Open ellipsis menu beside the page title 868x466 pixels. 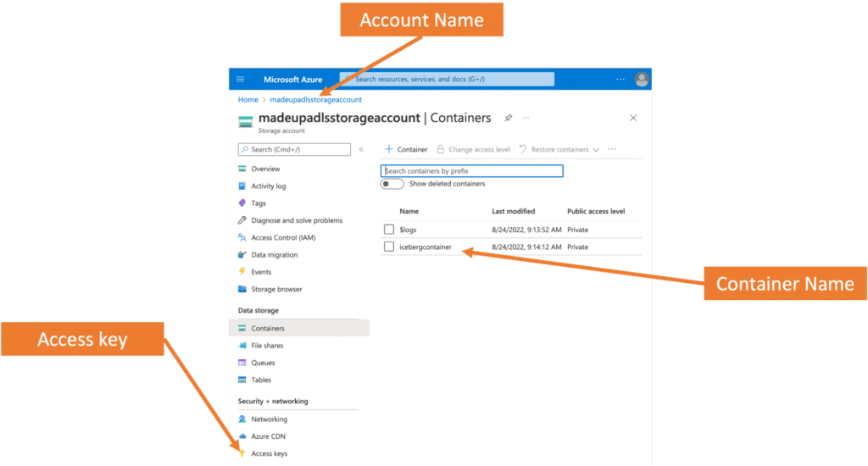click(x=526, y=118)
